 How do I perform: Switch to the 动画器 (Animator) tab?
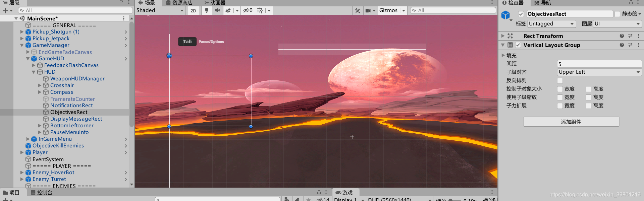click(215, 3)
